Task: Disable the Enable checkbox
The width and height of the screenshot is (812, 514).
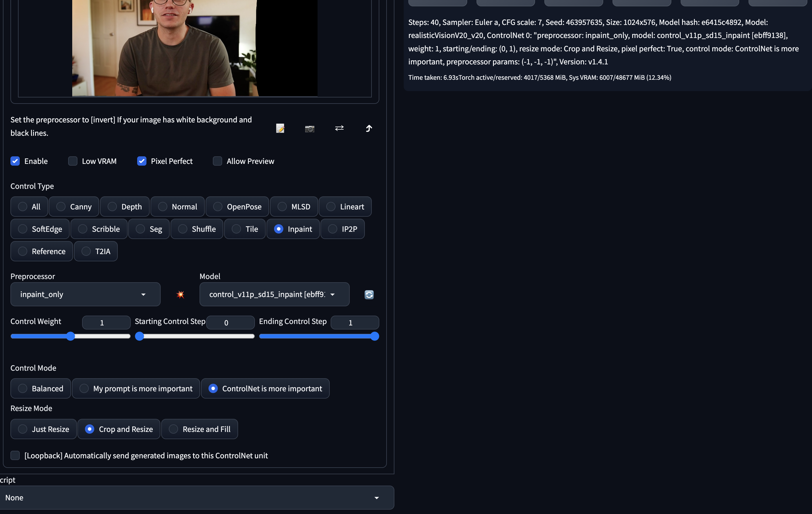Action: (15, 161)
